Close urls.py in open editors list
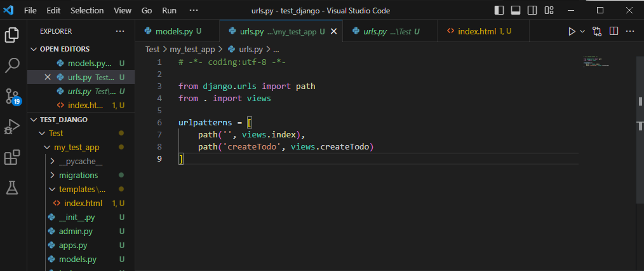644x271 pixels. (x=48, y=78)
